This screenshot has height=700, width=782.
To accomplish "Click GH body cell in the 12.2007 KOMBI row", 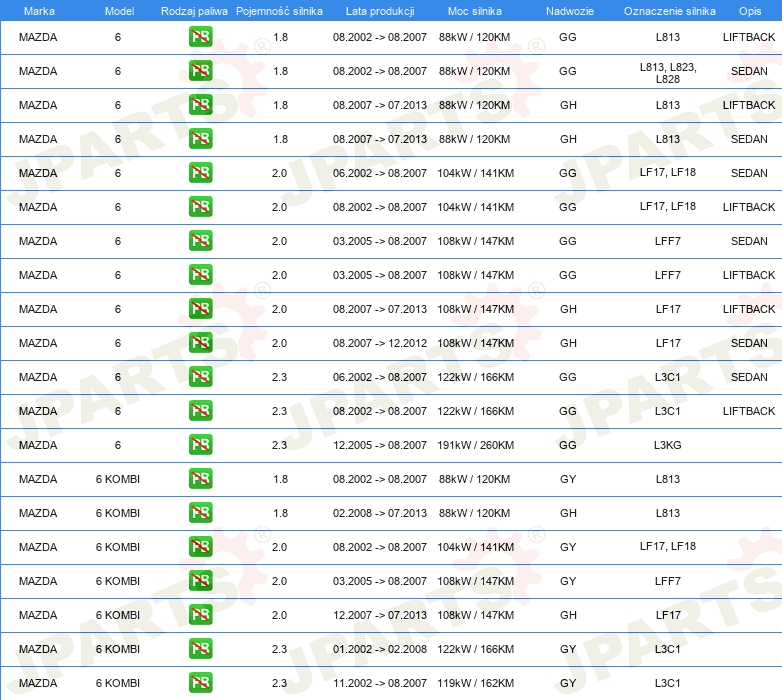I will (568, 615).
